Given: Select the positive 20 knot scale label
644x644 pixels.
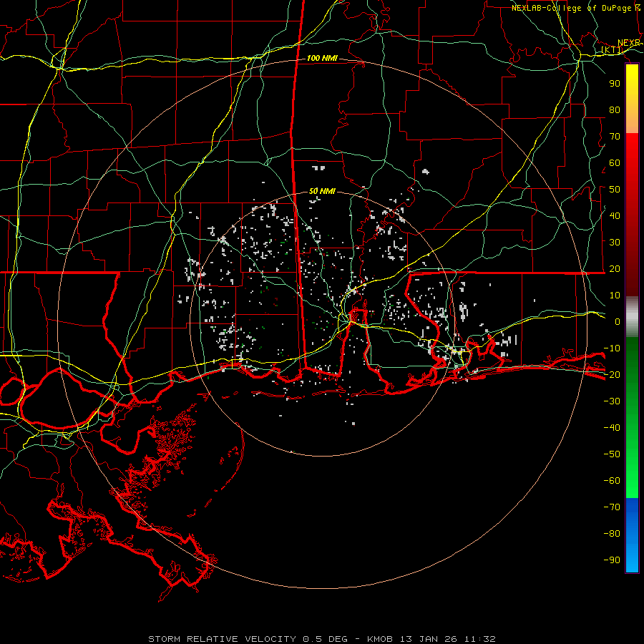Looking at the screenshot, I should [x=615, y=269].
